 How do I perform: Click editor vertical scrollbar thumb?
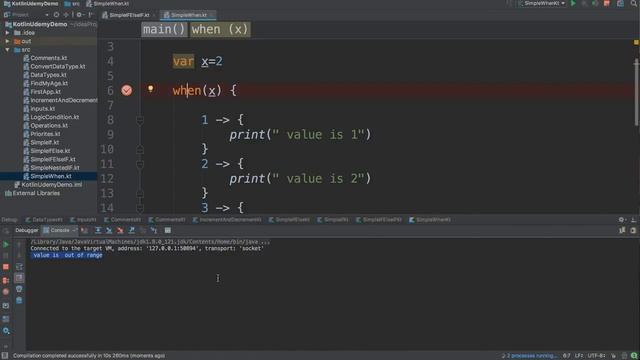(636, 93)
